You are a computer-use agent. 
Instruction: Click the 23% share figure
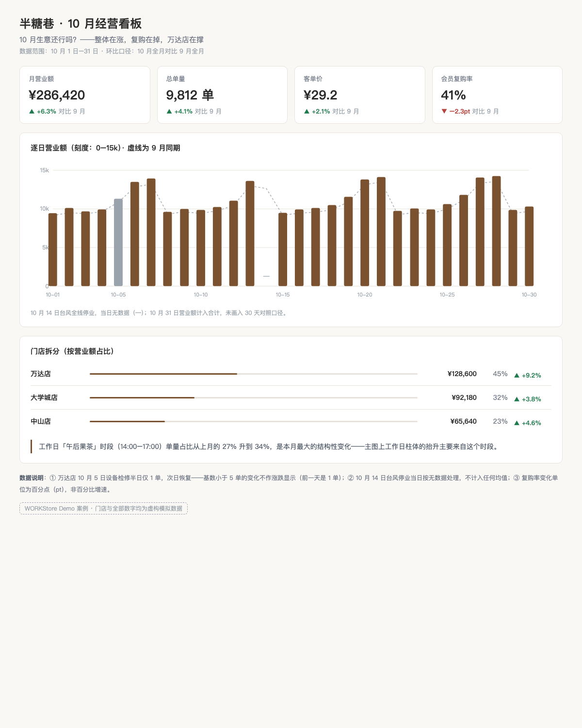500,421
